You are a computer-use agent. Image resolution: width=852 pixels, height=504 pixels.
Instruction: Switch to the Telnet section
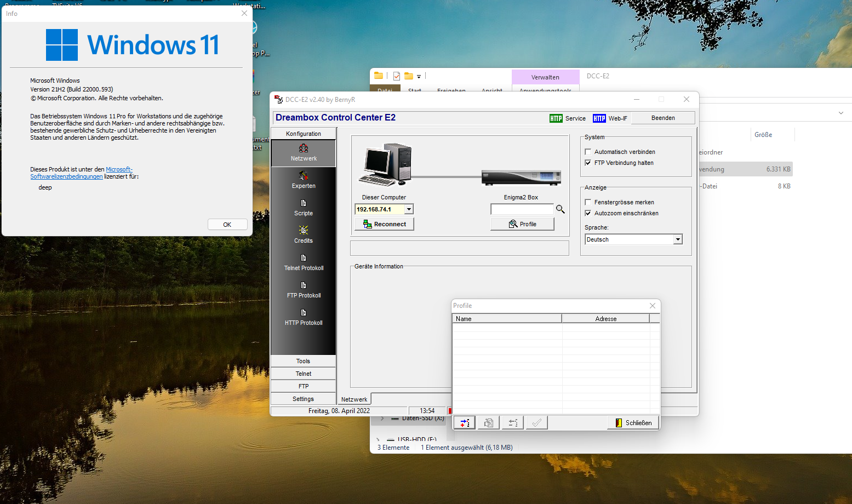pos(304,374)
